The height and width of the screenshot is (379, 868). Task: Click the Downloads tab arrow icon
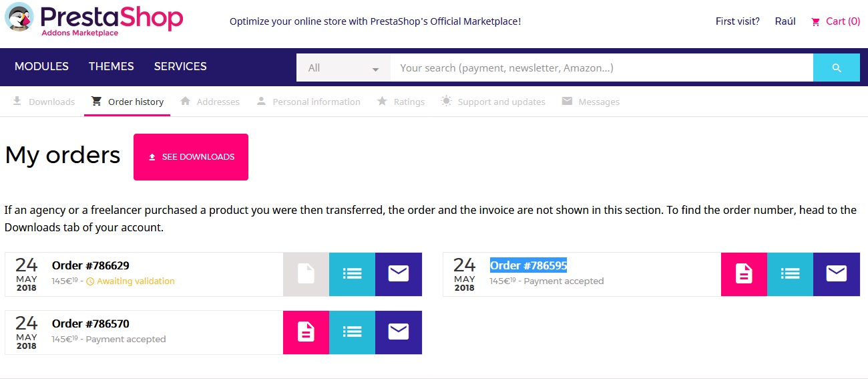coord(17,101)
